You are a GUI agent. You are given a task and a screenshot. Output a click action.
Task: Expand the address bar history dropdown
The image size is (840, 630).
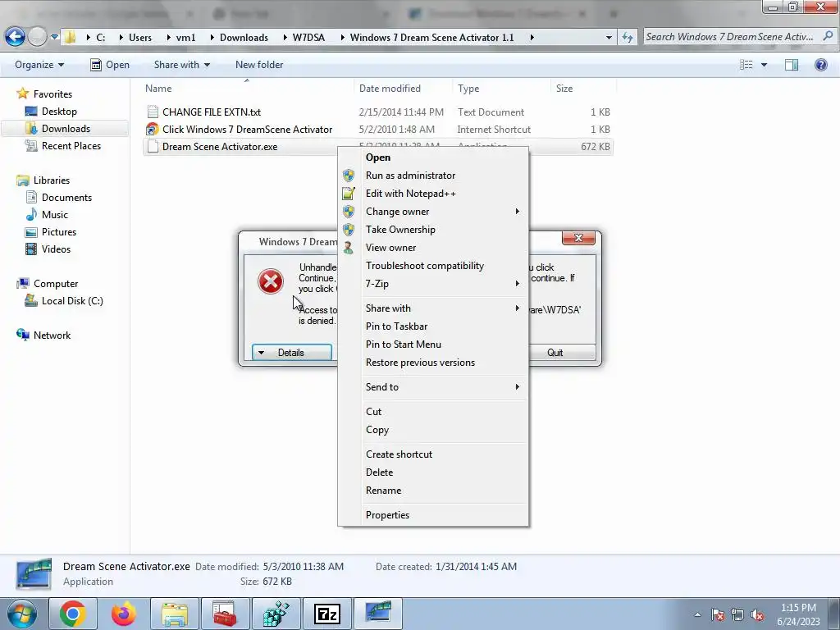pos(609,38)
